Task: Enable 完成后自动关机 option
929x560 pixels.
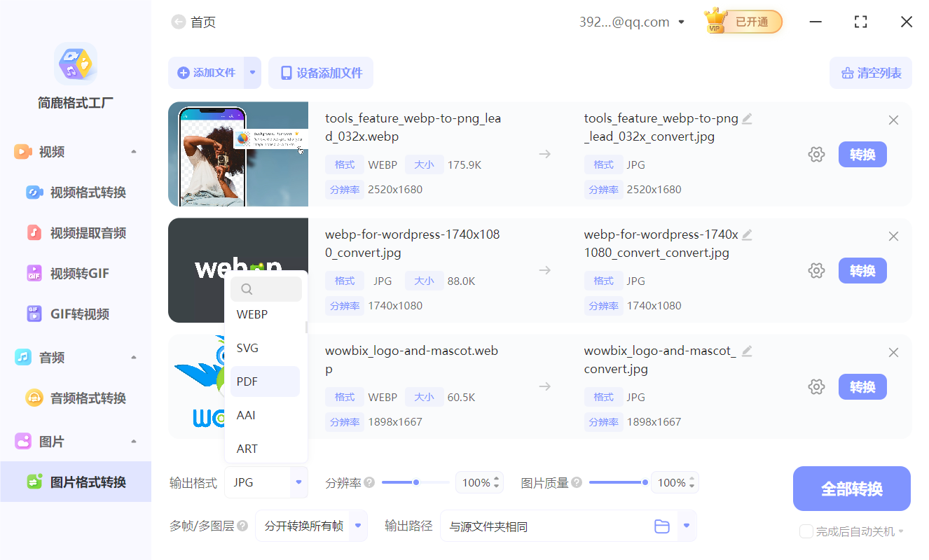Action: [x=806, y=531]
